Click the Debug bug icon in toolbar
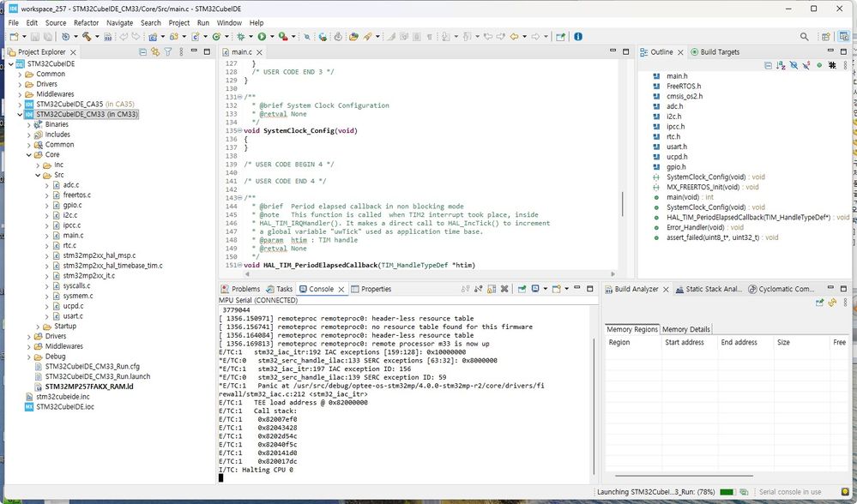This screenshot has height=504, width=857. [x=241, y=37]
